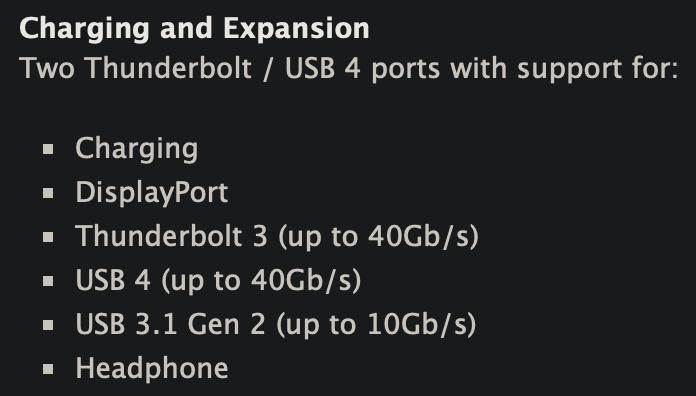The width and height of the screenshot is (696, 396).
Task: Select the DisplayPort list item
Action: point(152,193)
